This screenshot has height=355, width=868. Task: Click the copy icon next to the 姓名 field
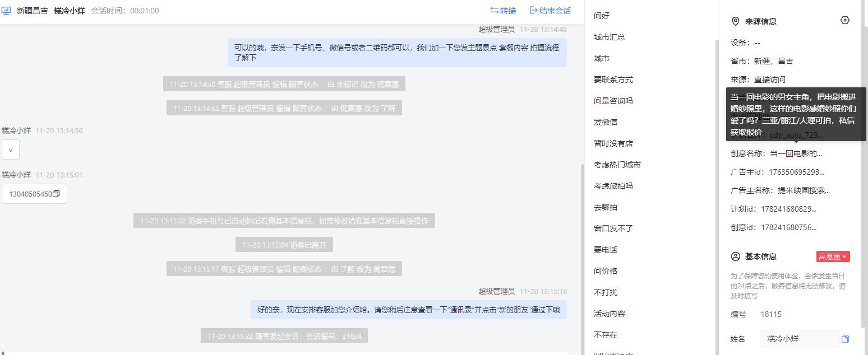click(x=846, y=339)
